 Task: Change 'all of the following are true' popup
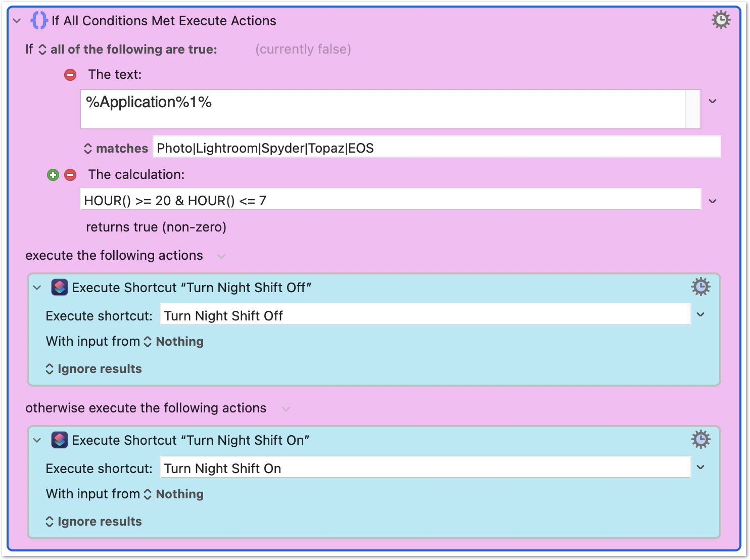point(128,50)
